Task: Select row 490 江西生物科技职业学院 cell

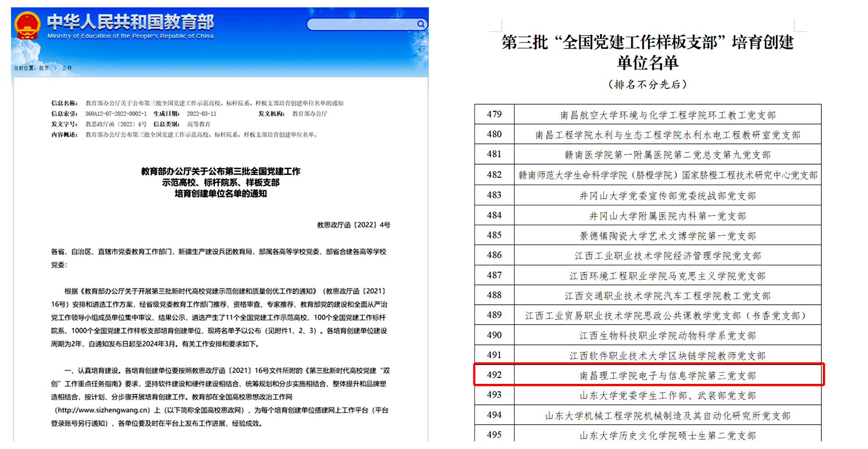Action: (668, 336)
